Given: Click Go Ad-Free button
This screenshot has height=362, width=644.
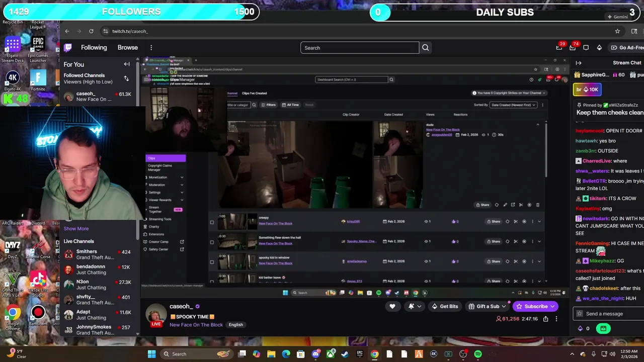Looking at the screenshot, I should pos(627,48).
